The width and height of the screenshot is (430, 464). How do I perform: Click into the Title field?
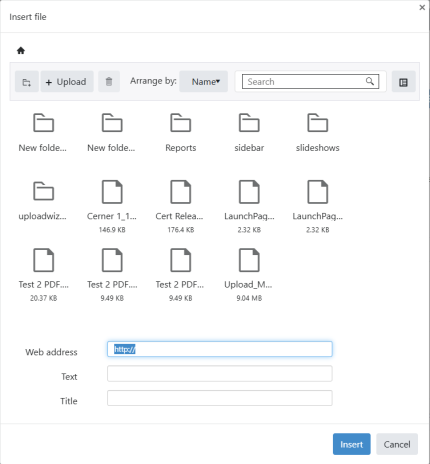coord(220,398)
